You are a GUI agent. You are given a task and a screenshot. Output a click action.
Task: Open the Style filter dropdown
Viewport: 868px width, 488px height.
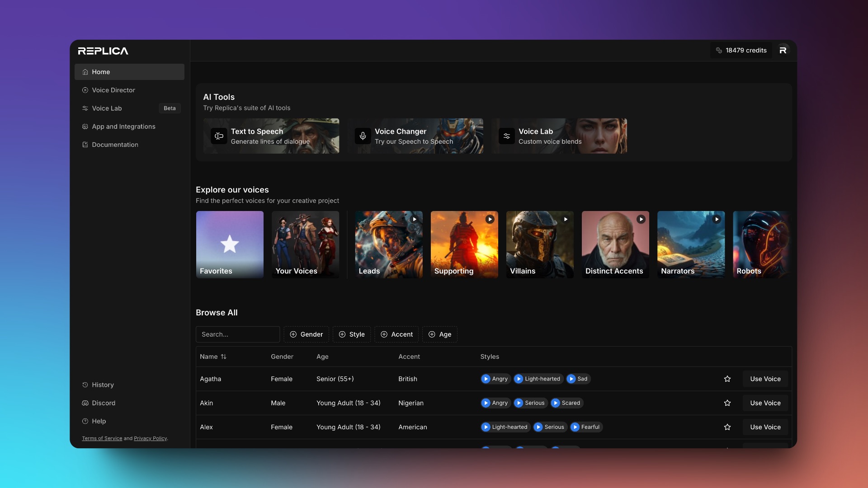pos(352,334)
